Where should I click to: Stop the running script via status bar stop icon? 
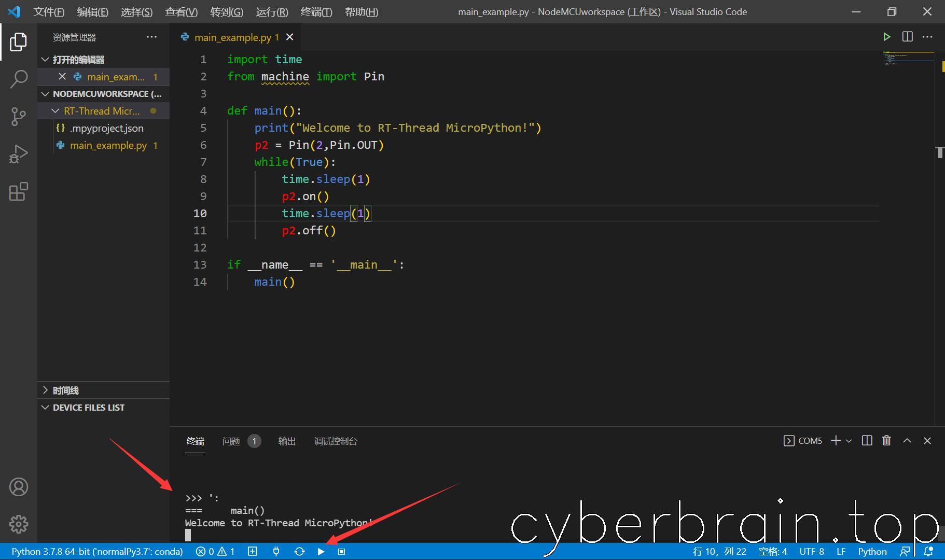342,551
